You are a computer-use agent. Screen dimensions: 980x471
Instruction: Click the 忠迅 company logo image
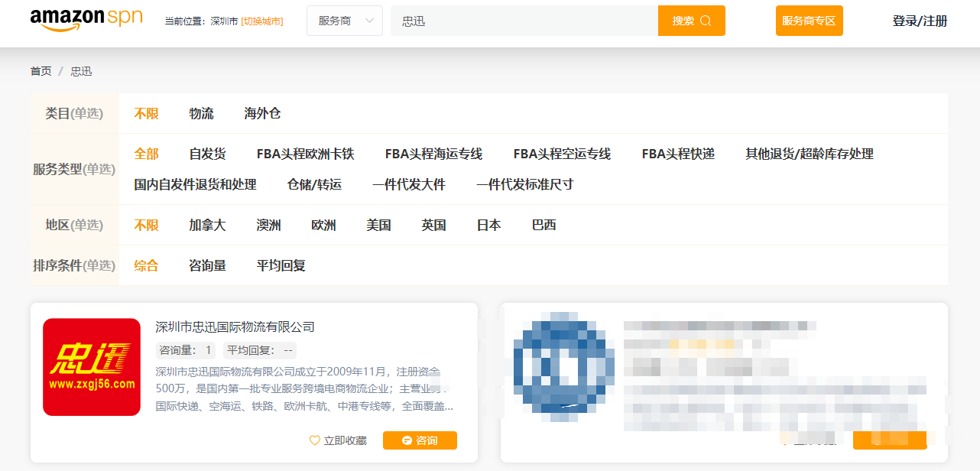point(92,367)
